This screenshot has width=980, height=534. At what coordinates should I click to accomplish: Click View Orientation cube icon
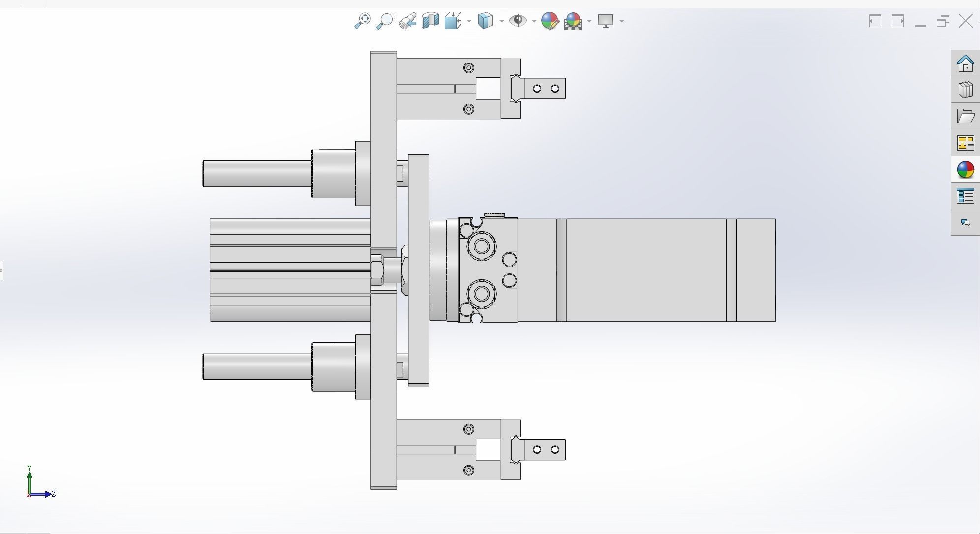pyautogui.click(x=453, y=21)
